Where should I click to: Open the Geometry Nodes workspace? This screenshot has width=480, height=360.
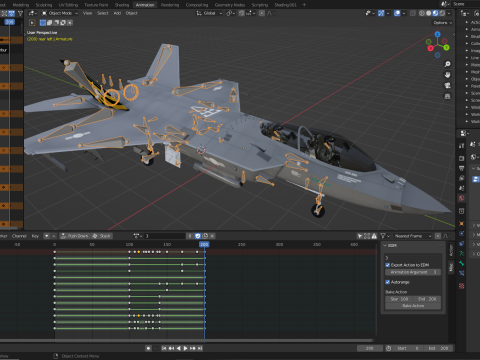pos(230,5)
